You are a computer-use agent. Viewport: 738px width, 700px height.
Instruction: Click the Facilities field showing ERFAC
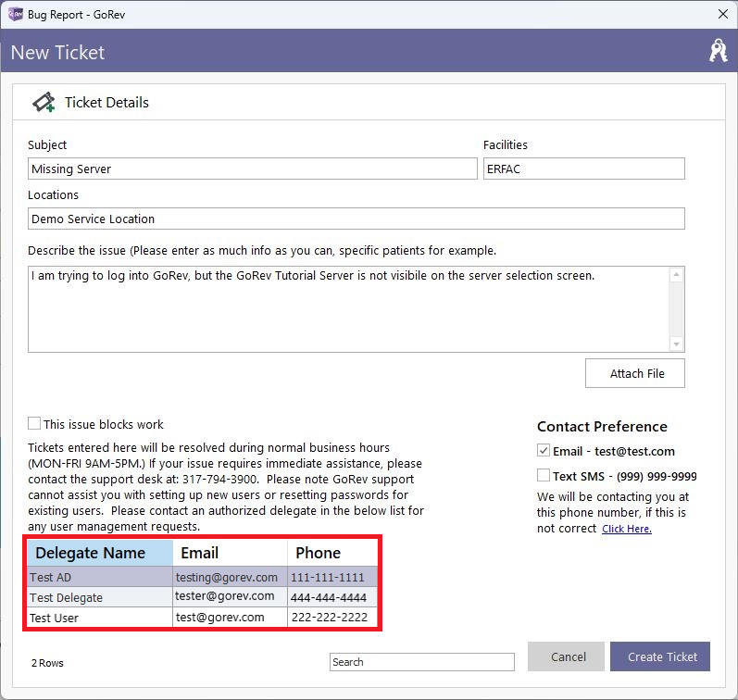point(583,169)
